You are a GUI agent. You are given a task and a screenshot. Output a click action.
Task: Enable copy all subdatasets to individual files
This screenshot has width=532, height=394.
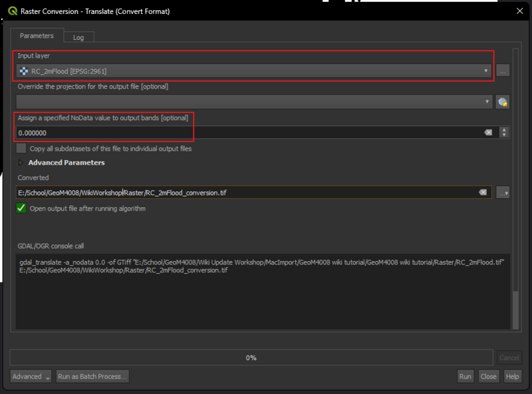(x=22, y=149)
